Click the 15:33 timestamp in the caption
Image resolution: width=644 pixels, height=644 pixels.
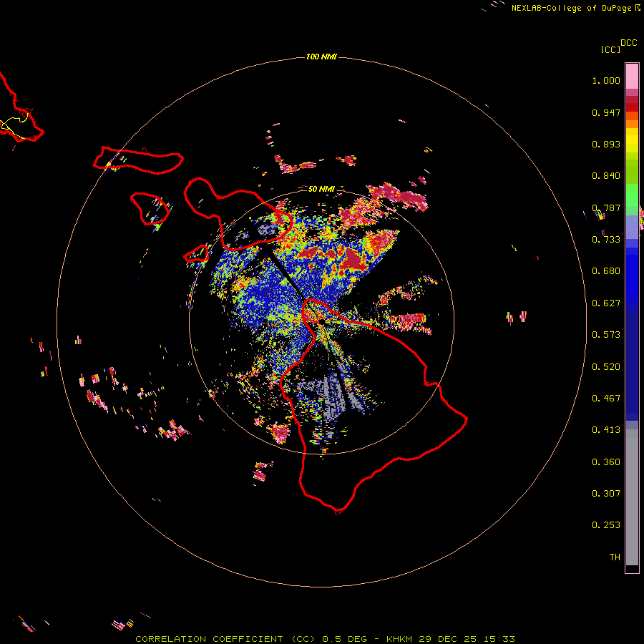(499, 639)
